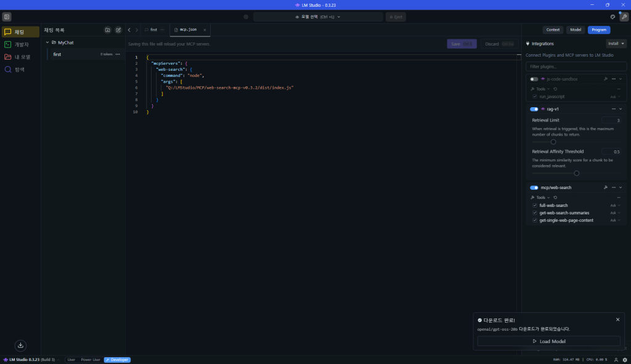Open the 개발자 (Developer) section

(x=20, y=44)
